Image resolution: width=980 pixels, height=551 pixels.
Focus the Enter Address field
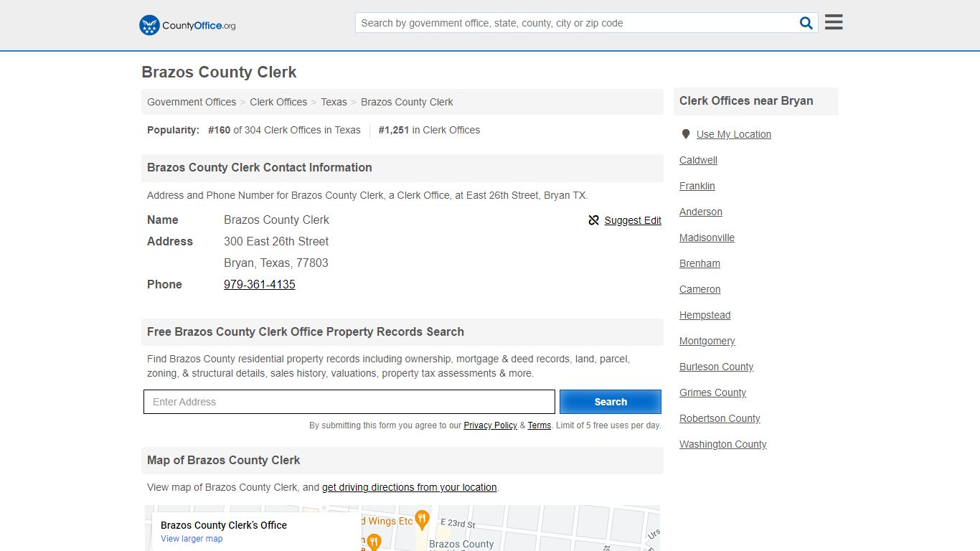click(x=349, y=402)
